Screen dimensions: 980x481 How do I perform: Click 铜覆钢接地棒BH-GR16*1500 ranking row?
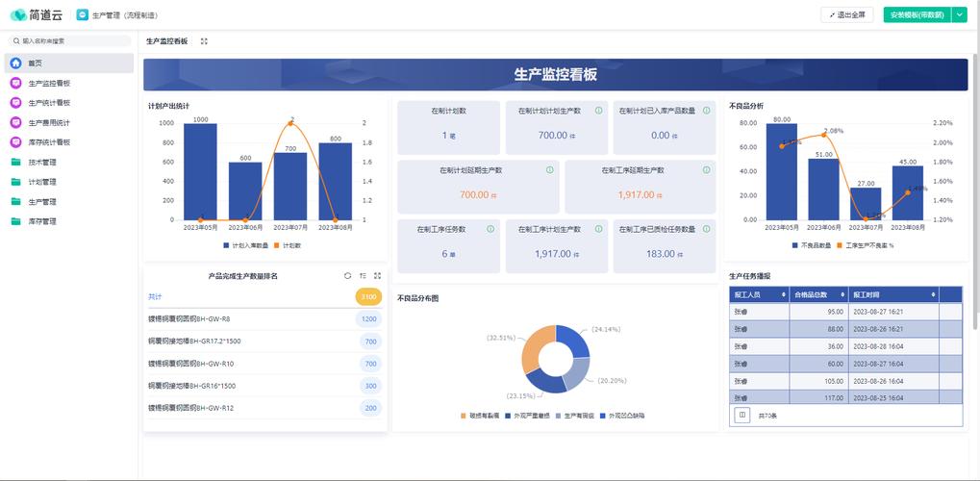point(265,386)
